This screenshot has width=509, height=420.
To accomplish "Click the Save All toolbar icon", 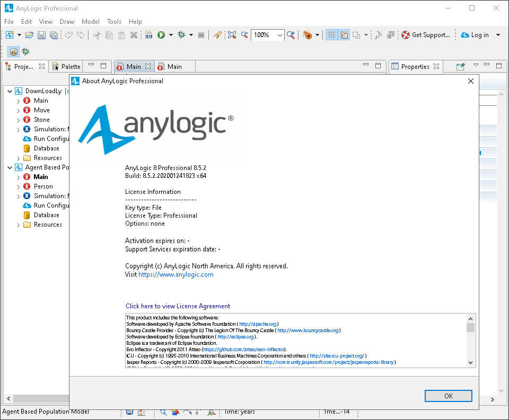I will coord(54,34).
